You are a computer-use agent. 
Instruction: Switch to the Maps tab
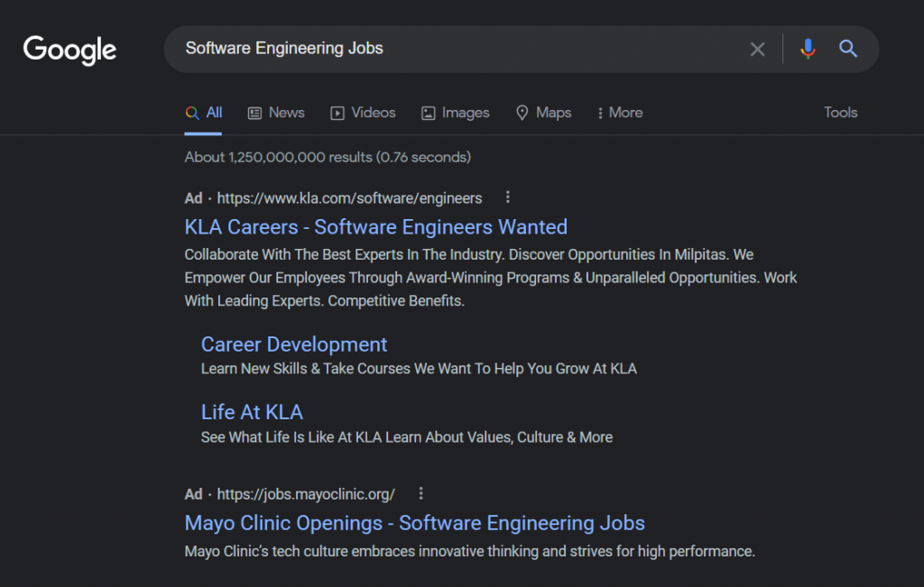pyautogui.click(x=543, y=113)
